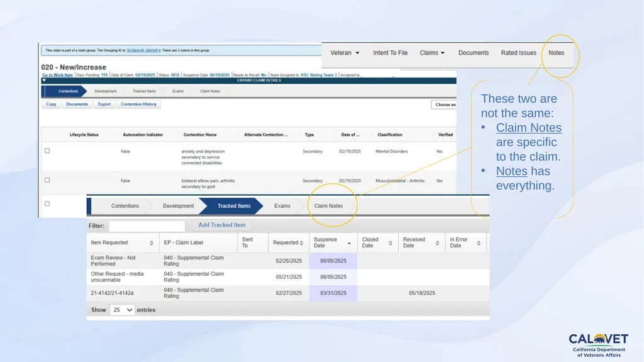Image resolution: width=644 pixels, height=362 pixels.
Task: Sort by Item Requested column arrows
Action: tap(151, 243)
